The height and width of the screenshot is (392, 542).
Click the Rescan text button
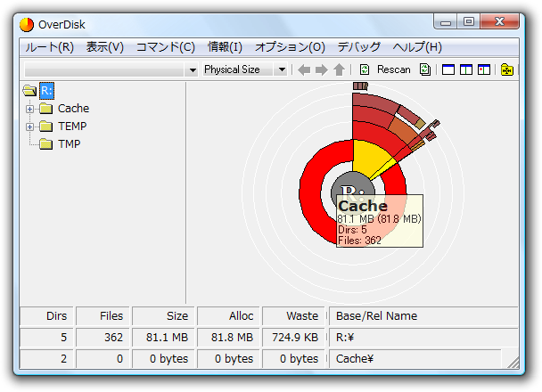point(393,69)
